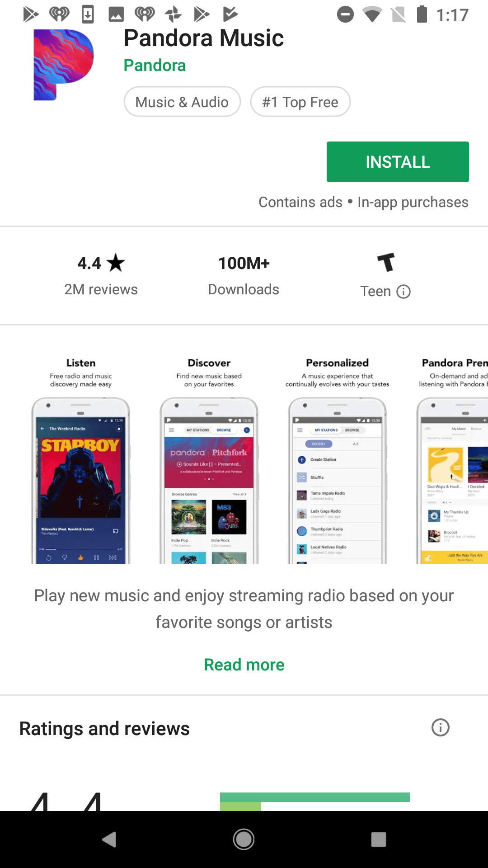Open the Pandora developer page
Image resolution: width=488 pixels, height=868 pixels.
coord(155,66)
